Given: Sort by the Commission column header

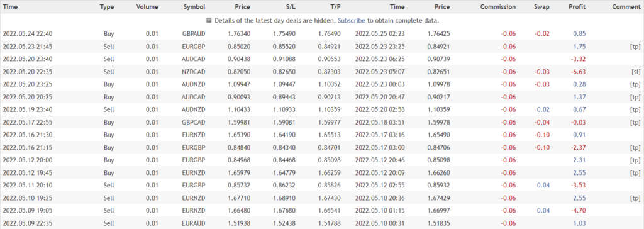Looking at the screenshot, I should (x=498, y=6).
